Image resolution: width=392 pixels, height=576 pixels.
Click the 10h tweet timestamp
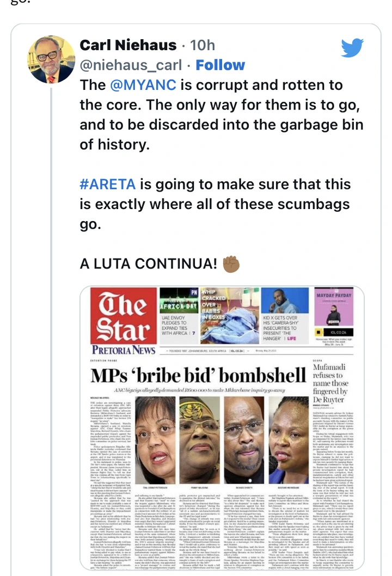point(203,45)
